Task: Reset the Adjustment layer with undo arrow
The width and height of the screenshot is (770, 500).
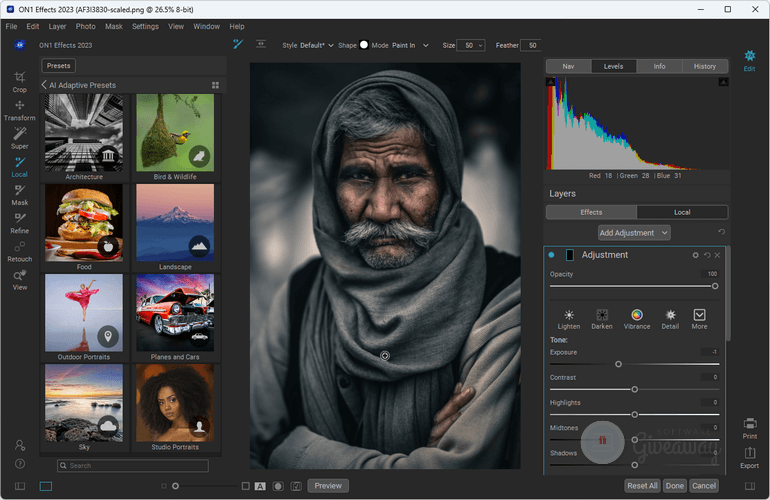Action: click(x=707, y=255)
